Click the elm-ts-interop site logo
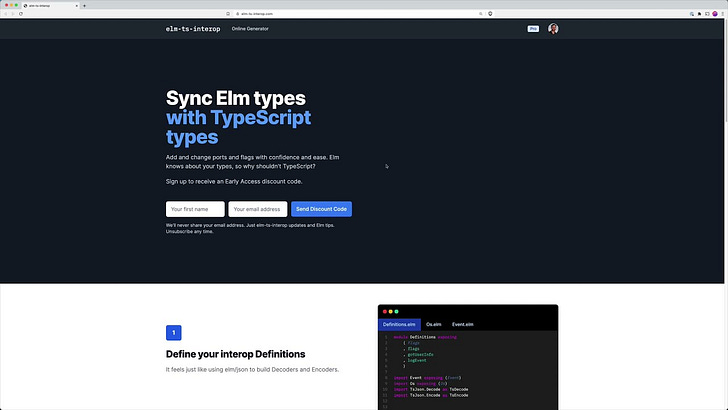 (x=193, y=29)
